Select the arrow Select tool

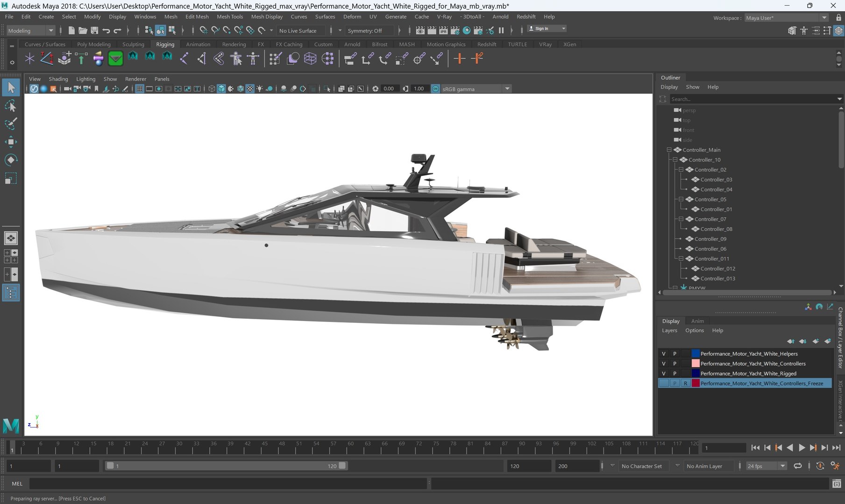pos(11,87)
